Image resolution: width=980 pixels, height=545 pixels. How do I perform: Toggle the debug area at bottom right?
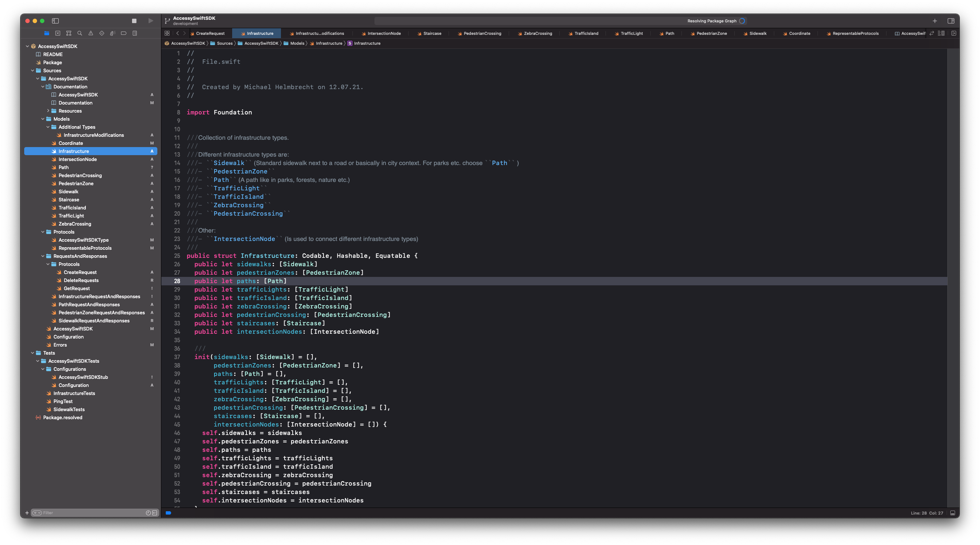tap(952, 513)
